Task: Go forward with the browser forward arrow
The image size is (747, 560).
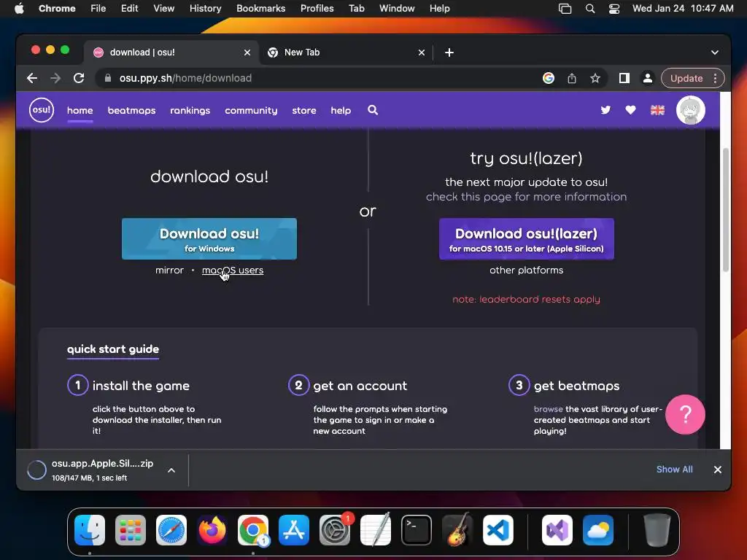Action: (x=55, y=78)
